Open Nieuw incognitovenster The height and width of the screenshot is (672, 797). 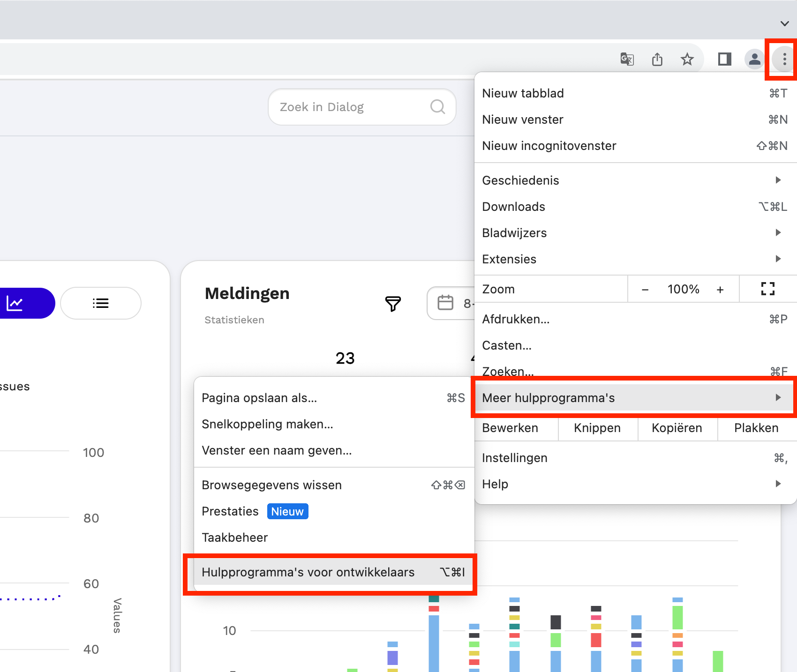635,146
